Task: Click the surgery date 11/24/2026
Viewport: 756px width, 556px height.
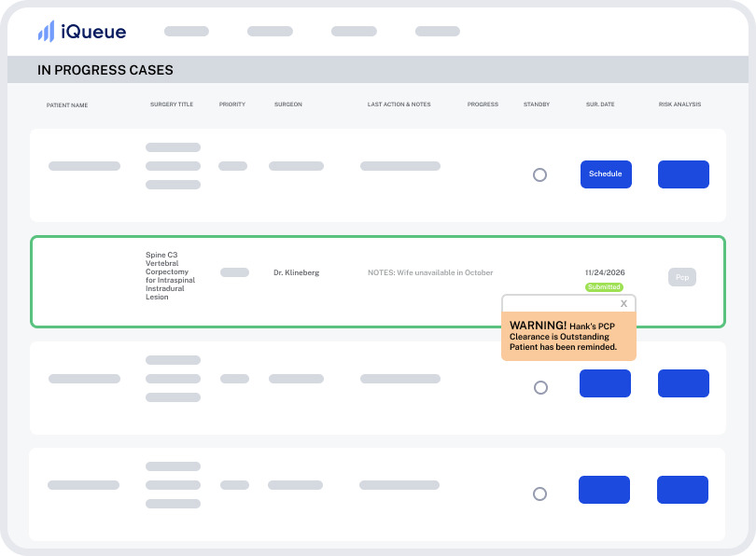Action: 605,272
